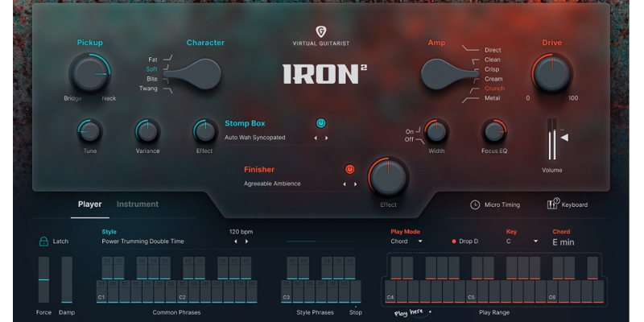
Task: Click the Force slider
Action: pyautogui.click(x=43, y=280)
